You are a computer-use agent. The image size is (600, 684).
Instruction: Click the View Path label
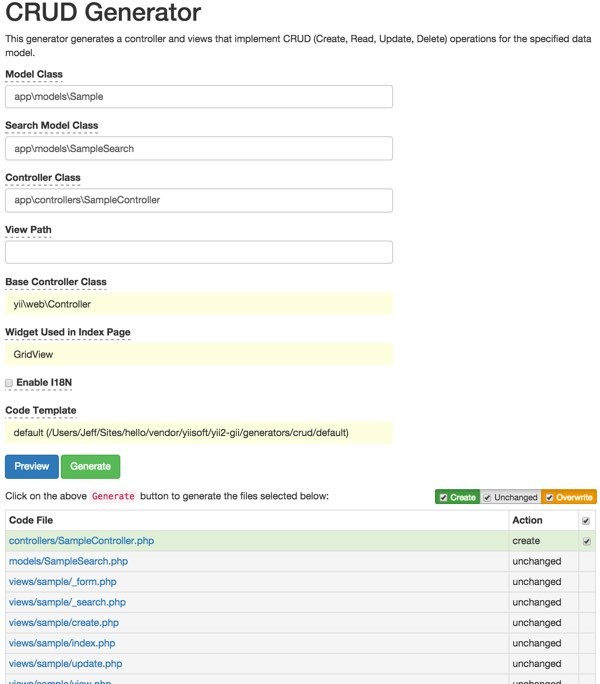pyautogui.click(x=28, y=229)
